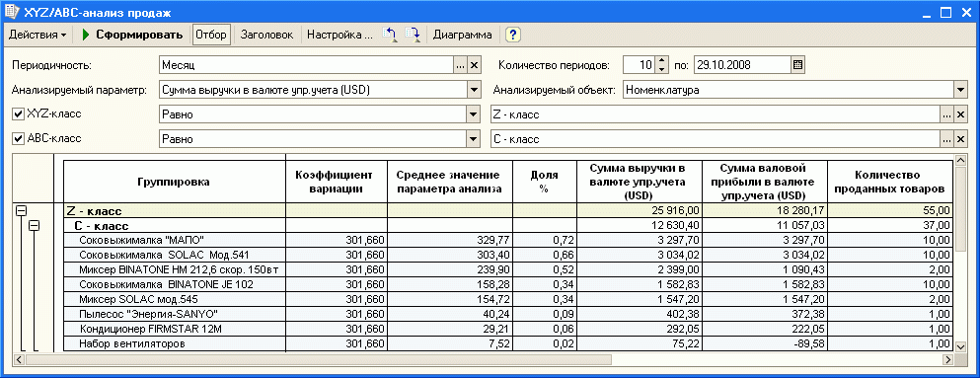Click the horizontal scrollbar right arrow
Viewport: 980px width, 378px height.
(x=948, y=359)
